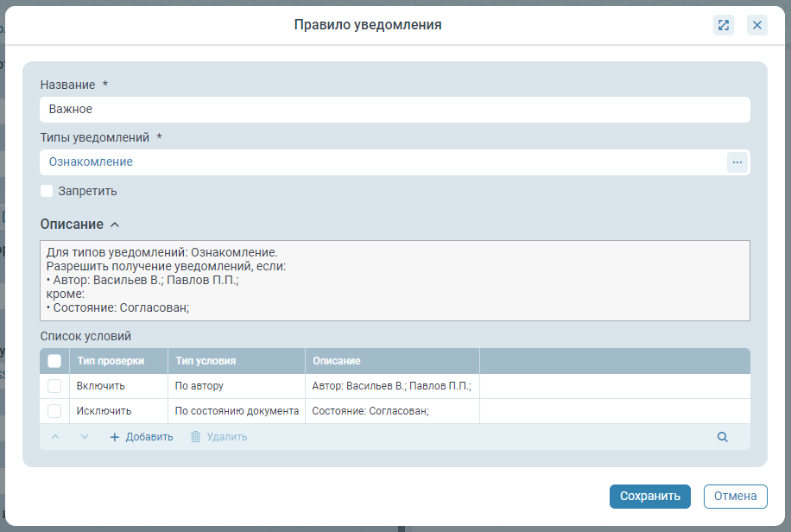The width and height of the screenshot is (791, 532).
Task: Open the Ознакомление notification type link
Action: coord(91,162)
